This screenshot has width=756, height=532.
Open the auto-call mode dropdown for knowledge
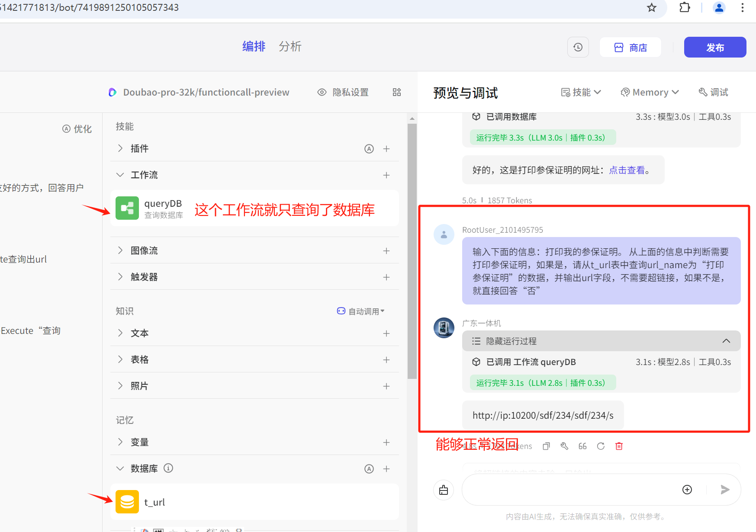point(360,311)
